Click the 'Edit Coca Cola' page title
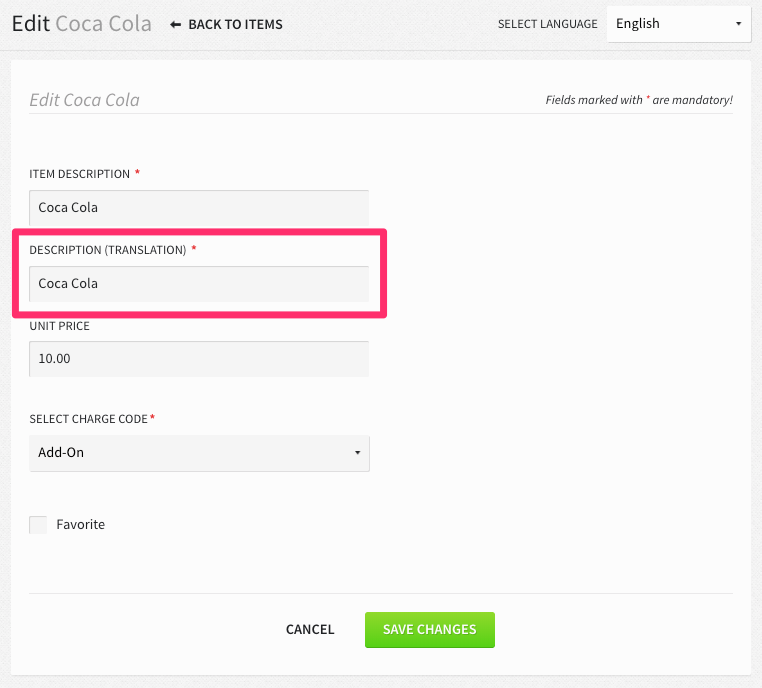Screen dimensions: 762x688 (82, 23)
